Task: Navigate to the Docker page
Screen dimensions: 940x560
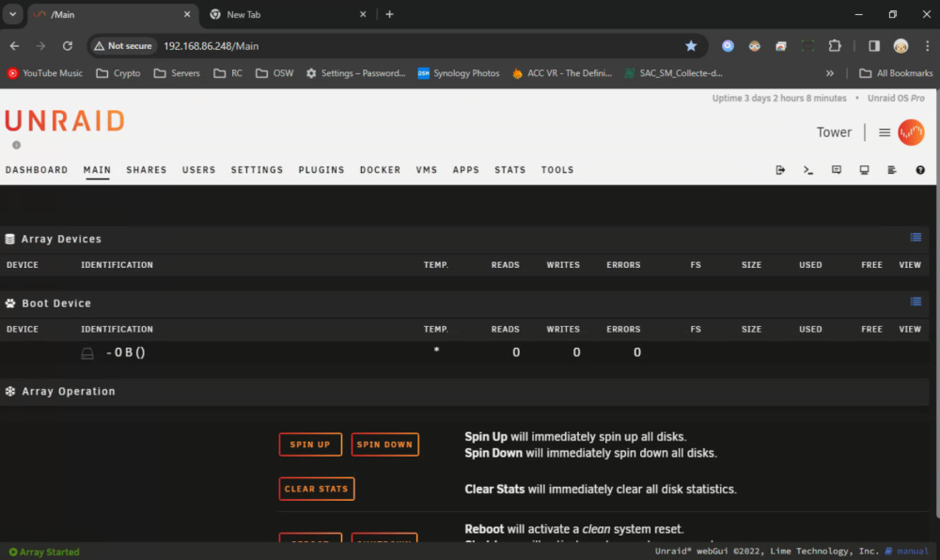Action: click(380, 170)
